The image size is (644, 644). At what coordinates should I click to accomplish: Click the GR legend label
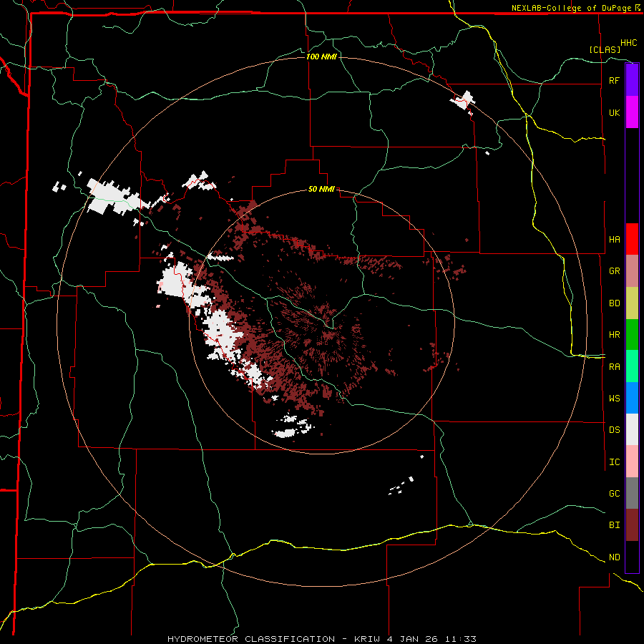click(614, 271)
